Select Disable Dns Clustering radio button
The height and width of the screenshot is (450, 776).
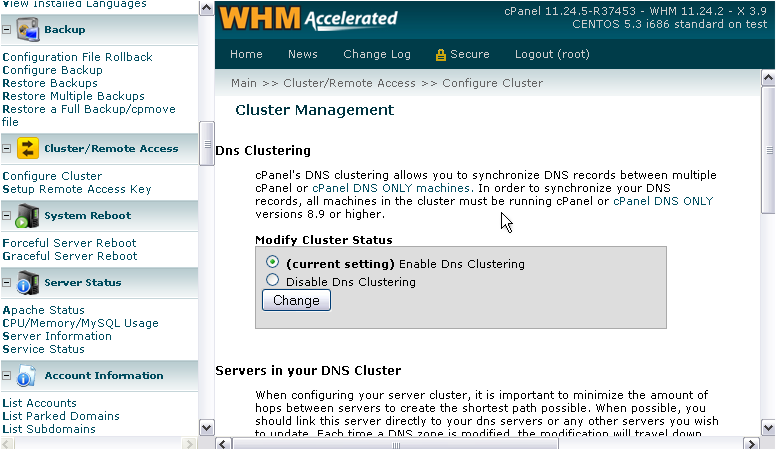point(272,280)
